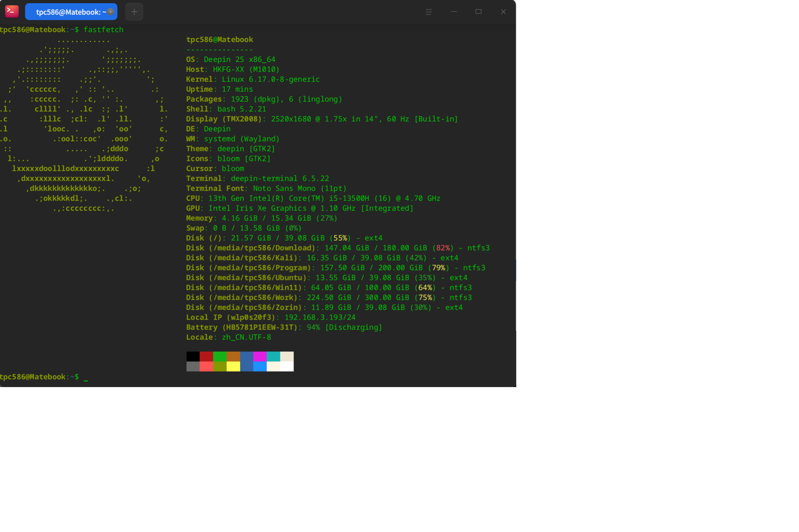
Task: Click the green color block
Action: 220,356
